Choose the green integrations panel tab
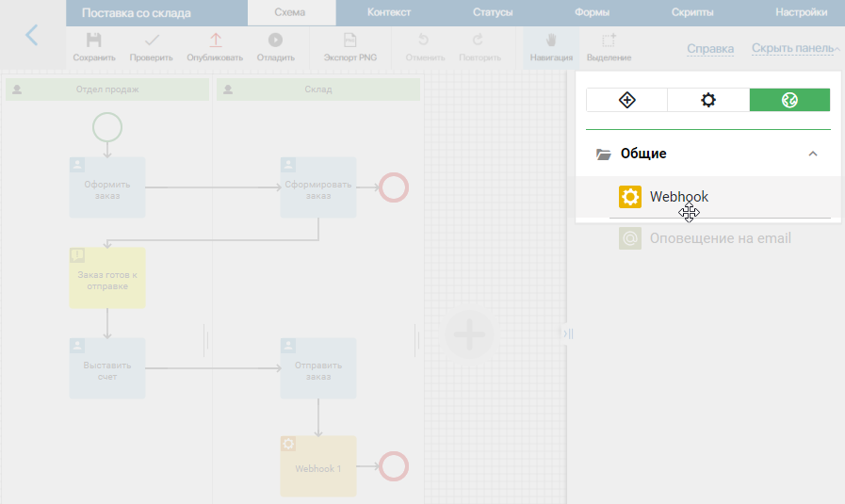Screen dimensions: 845x504 [x=789, y=100]
